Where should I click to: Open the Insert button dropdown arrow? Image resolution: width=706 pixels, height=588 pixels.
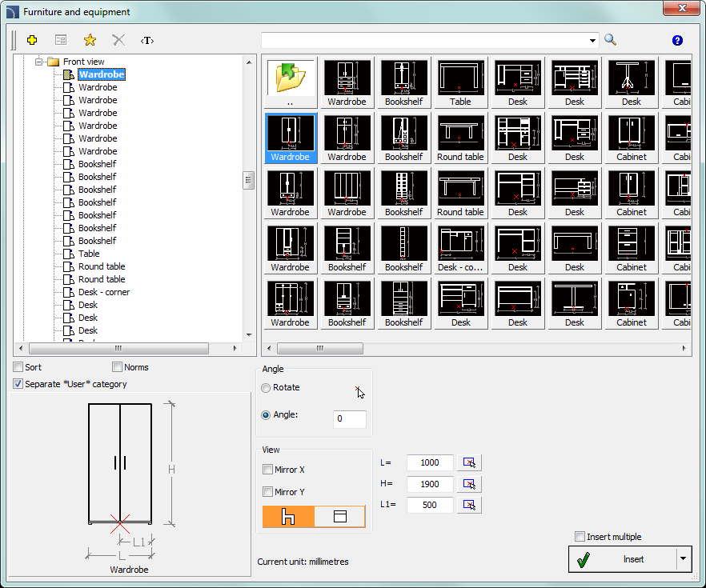683,559
